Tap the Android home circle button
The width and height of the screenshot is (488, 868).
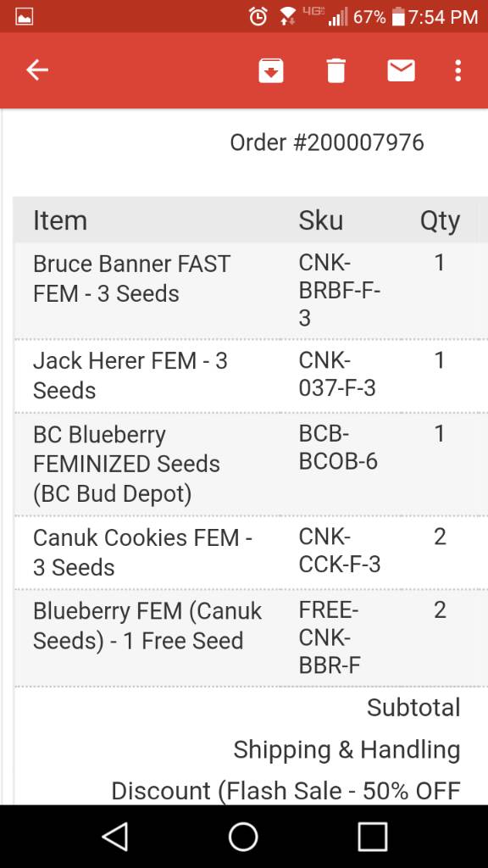click(243, 836)
